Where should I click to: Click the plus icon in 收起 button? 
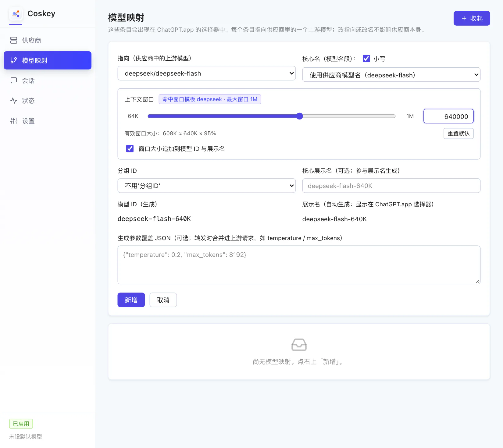coord(464,18)
